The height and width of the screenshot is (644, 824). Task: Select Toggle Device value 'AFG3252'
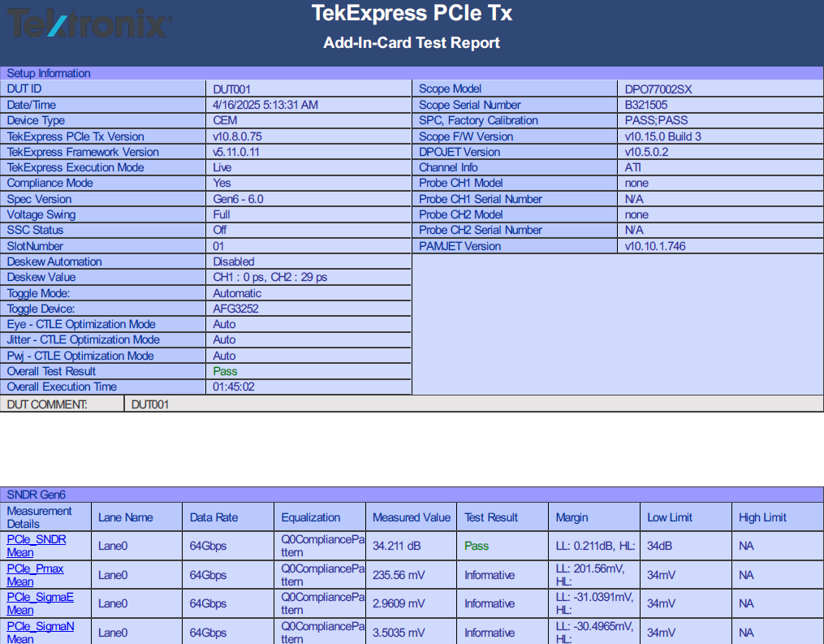pos(235,309)
